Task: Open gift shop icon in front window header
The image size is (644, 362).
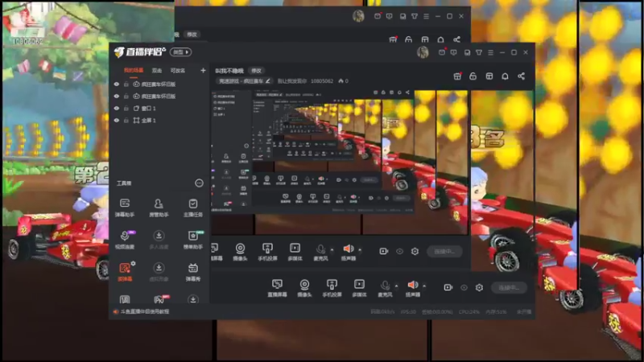Action: [x=457, y=76]
